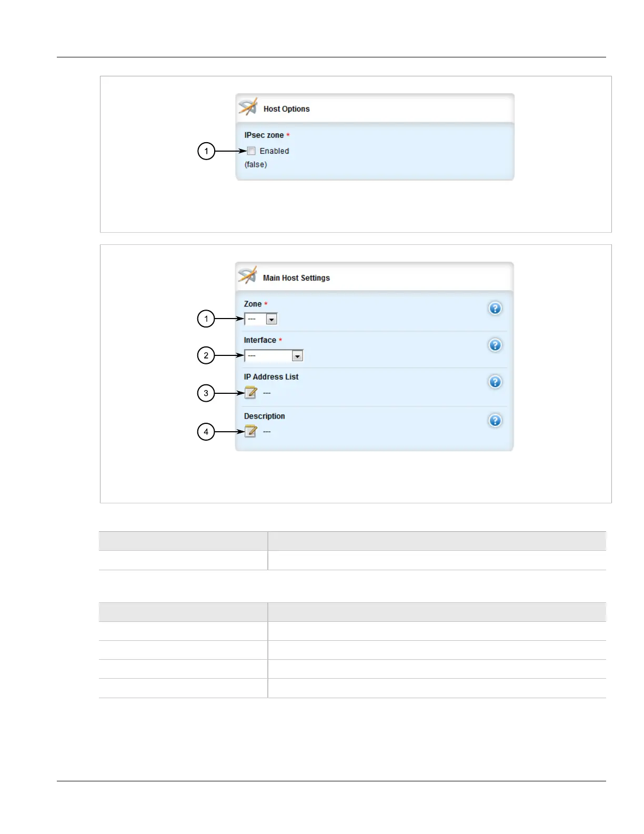Click the Host Options panel icon
Screen dimensions: 644x834
[248, 107]
